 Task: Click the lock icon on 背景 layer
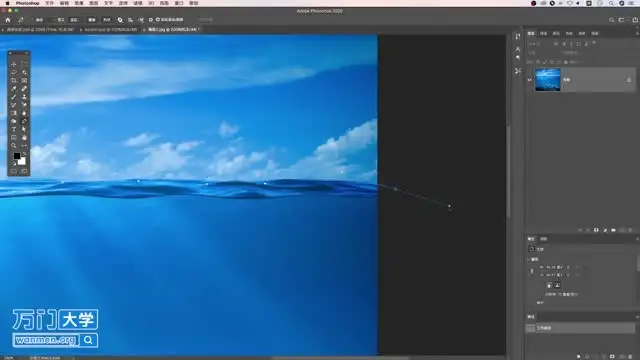(x=629, y=80)
